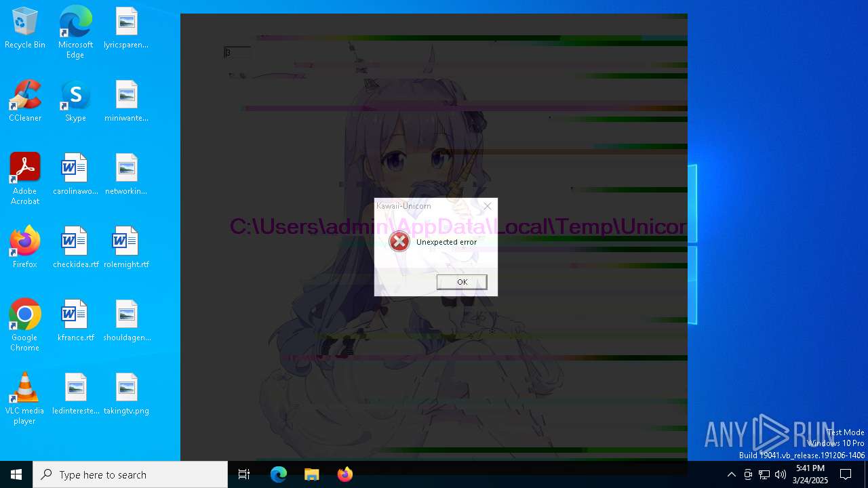Screen dimensions: 868x488
Task: Close the Kawaii-Unicorn dialog with its X
Action: [487, 206]
